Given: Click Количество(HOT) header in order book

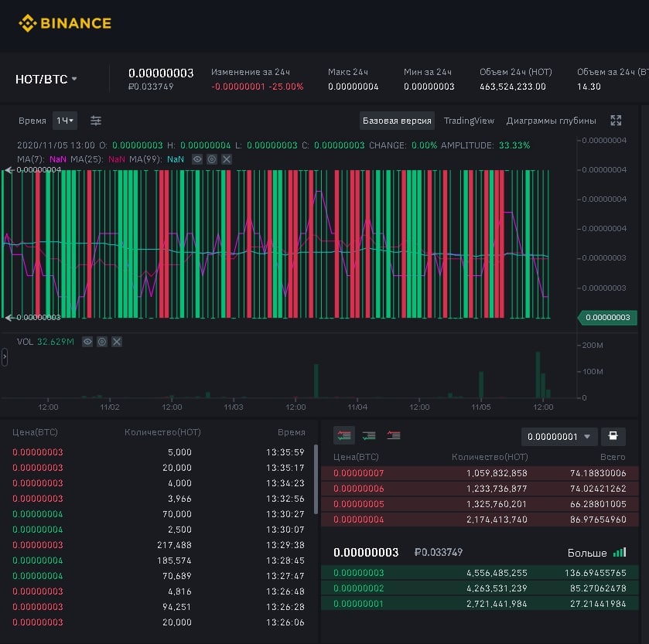Looking at the screenshot, I should point(490,457).
